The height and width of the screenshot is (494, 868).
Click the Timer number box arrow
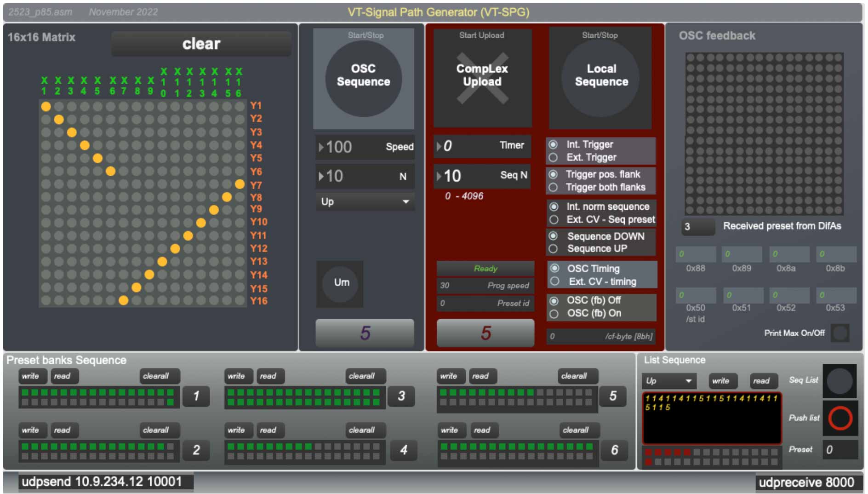point(439,146)
